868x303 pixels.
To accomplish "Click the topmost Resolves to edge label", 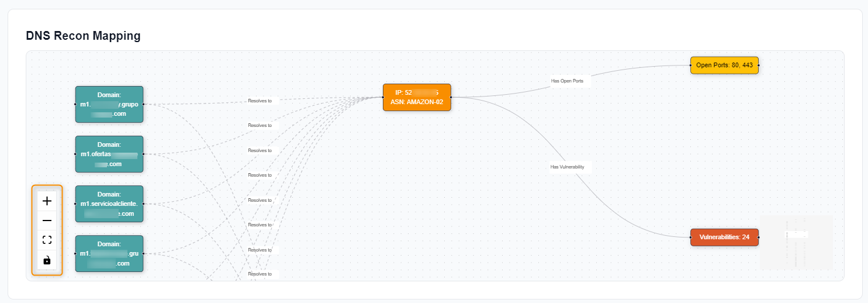I will (x=260, y=101).
